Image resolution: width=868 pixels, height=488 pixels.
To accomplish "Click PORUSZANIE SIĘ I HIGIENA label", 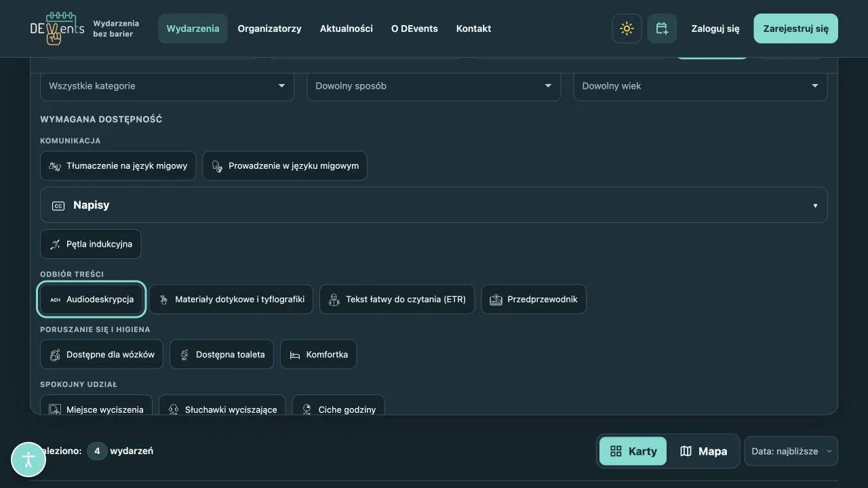I will click(x=95, y=329).
